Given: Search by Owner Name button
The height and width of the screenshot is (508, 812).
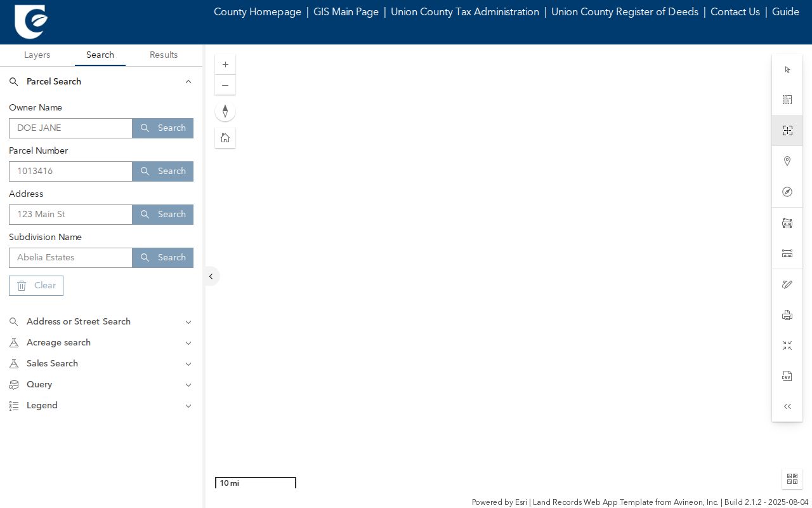Looking at the screenshot, I should 163,128.
